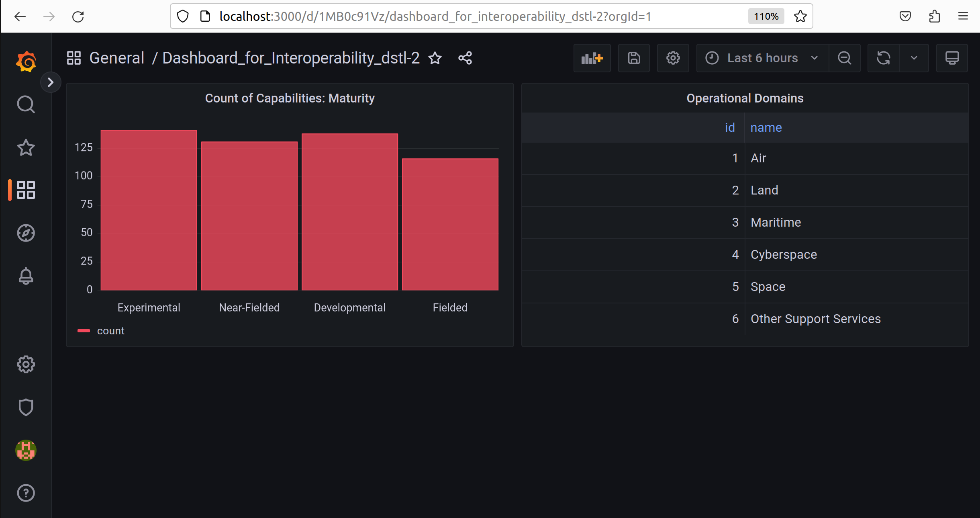The height and width of the screenshot is (518, 980).
Task: Open Explore compass icon in sidebar
Action: tap(26, 233)
